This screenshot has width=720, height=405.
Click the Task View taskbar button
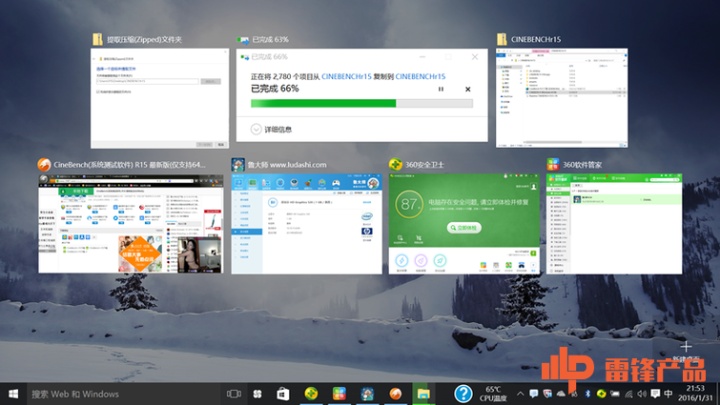pyautogui.click(x=234, y=394)
